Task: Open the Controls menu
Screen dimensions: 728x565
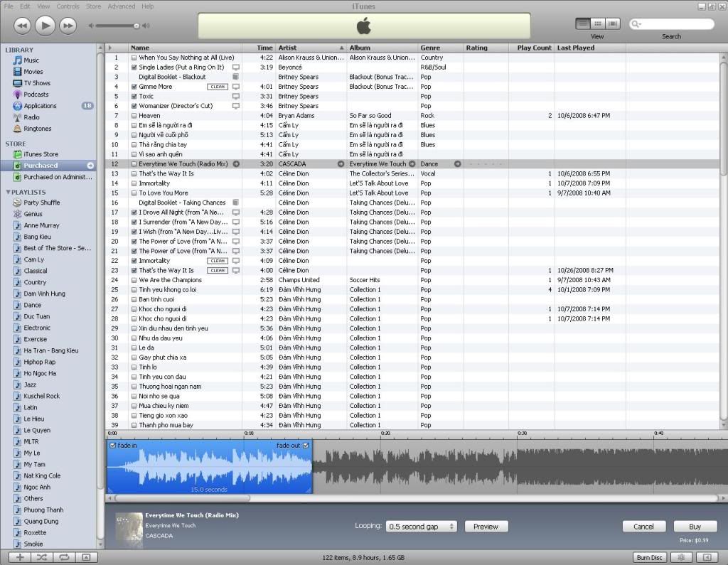Action: [x=68, y=6]
